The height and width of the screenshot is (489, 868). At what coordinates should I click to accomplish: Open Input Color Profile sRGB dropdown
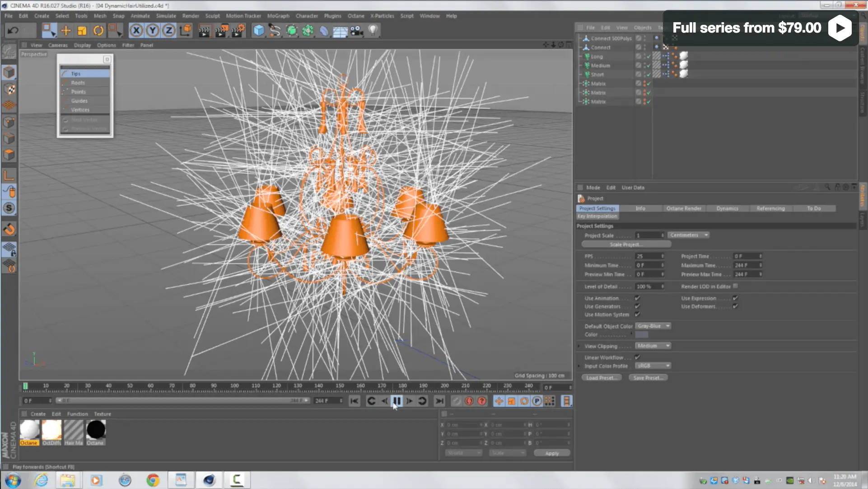[x=653, y=366]
